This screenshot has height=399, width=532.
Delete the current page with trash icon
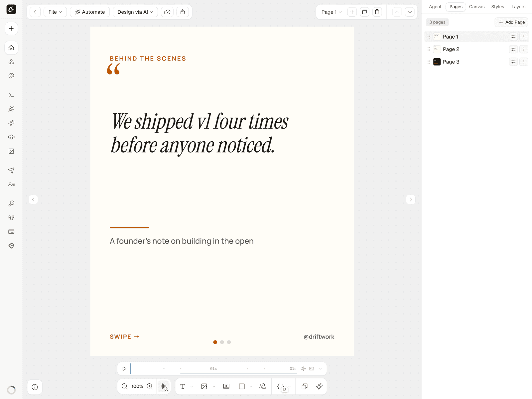tap(377, 12)
